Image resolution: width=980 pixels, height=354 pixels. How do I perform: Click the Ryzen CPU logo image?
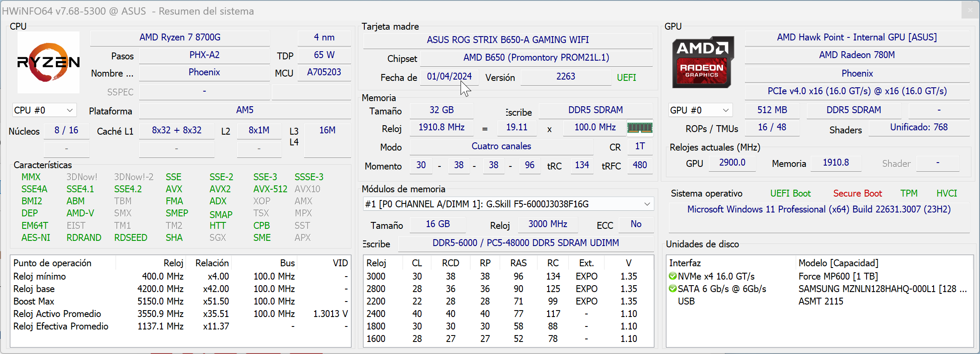pos(49,62)
